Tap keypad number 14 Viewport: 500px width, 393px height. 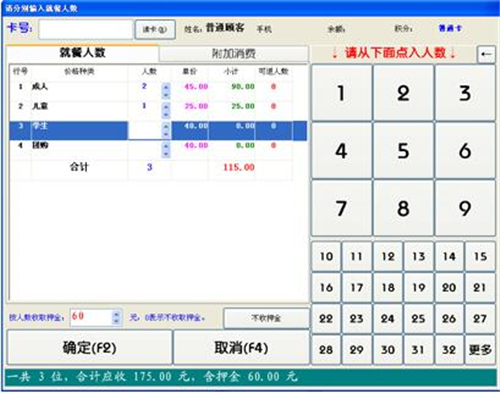[449, 256]
